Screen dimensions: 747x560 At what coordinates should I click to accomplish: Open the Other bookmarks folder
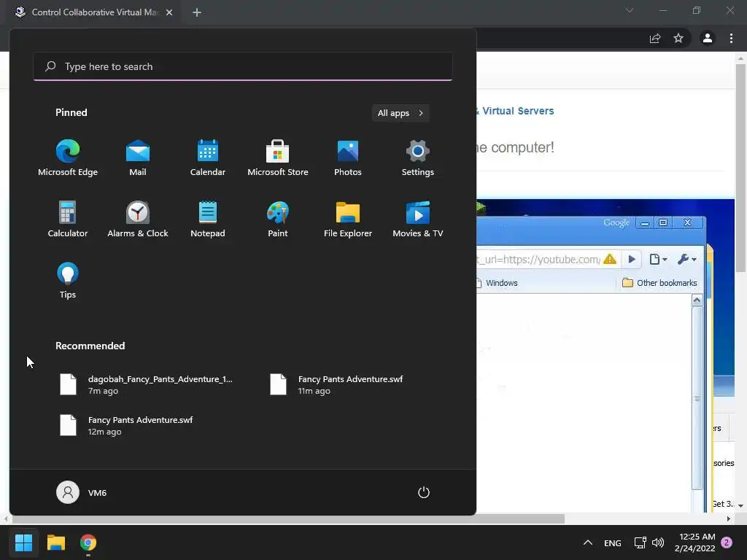coord(659,283)
